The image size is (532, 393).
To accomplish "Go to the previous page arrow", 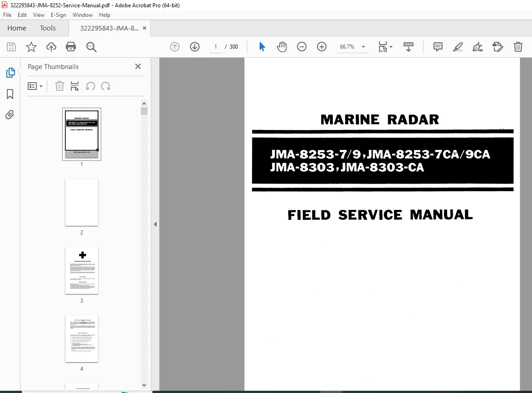I will (x=175, y=47).
